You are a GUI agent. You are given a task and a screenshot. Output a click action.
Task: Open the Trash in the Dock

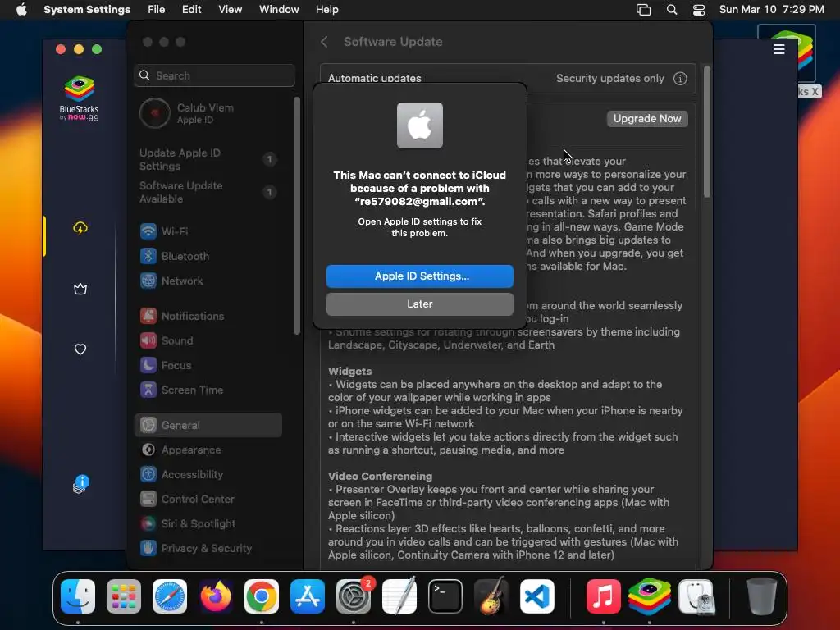point(761,596)
